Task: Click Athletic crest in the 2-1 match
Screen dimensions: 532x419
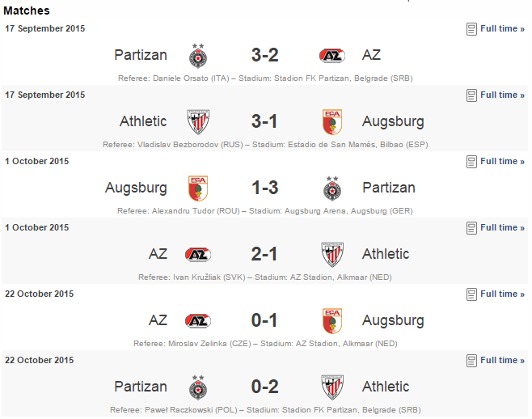Action: pos(332,254)
